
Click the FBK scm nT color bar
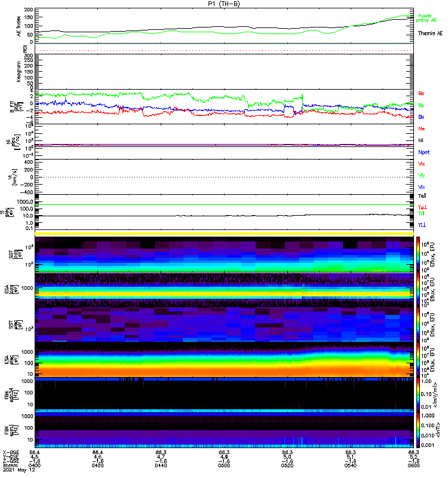coord(418,430)
